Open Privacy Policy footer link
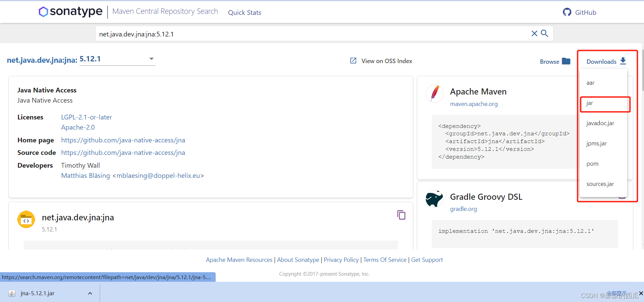 pyautogui.click(x=341, y=260)
